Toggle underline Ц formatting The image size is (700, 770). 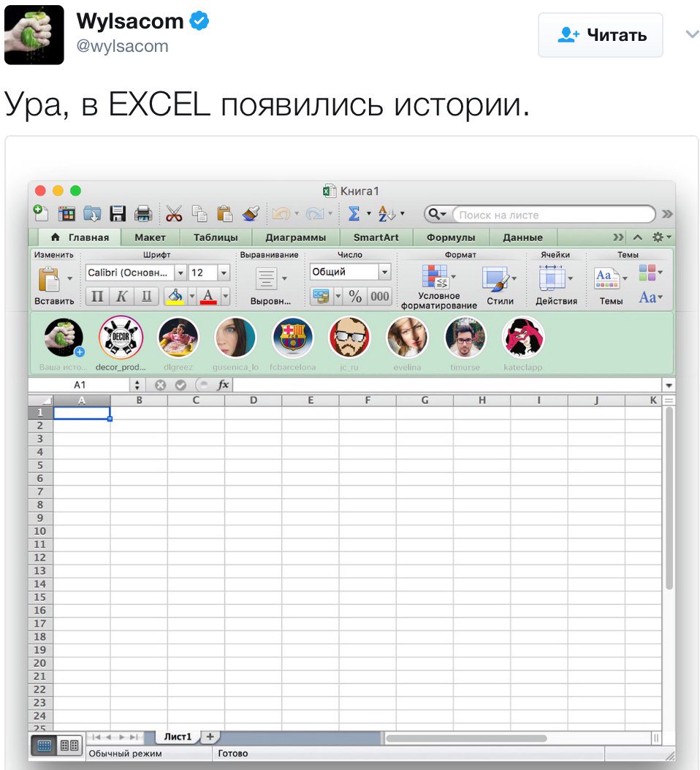pyautogui.click(x=146, y=296)
